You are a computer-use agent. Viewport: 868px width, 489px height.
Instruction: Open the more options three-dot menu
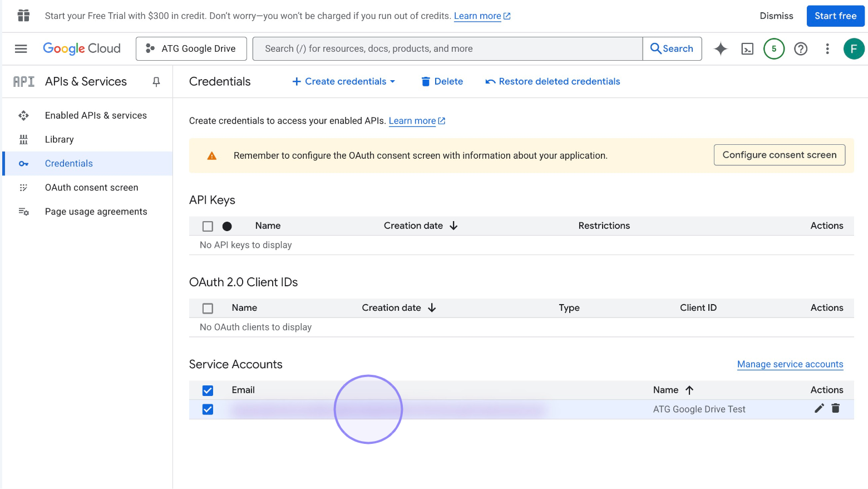point(827,48)
